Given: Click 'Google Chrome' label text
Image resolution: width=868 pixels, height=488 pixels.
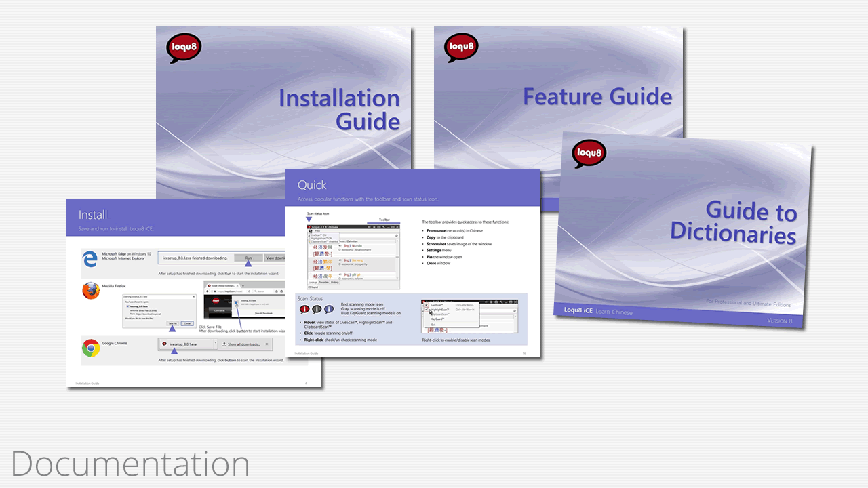Looking at the screenshot, I should pyautogui.click(x=115, y=343).
